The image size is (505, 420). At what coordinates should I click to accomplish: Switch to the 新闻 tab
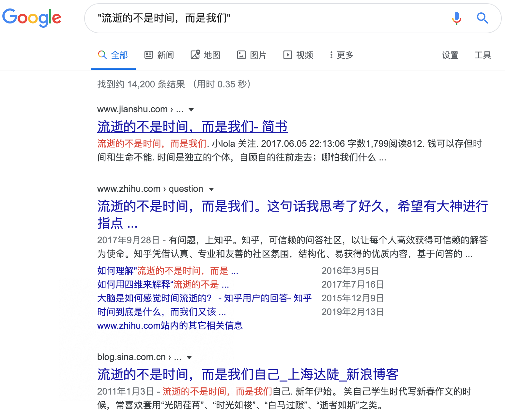coord(159,55)
